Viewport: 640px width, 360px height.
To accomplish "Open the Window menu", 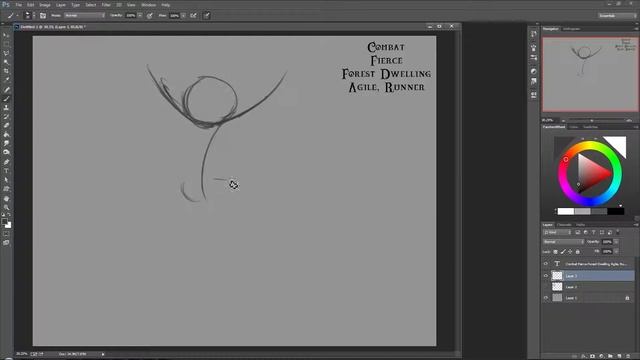I will tap(149, 5).
